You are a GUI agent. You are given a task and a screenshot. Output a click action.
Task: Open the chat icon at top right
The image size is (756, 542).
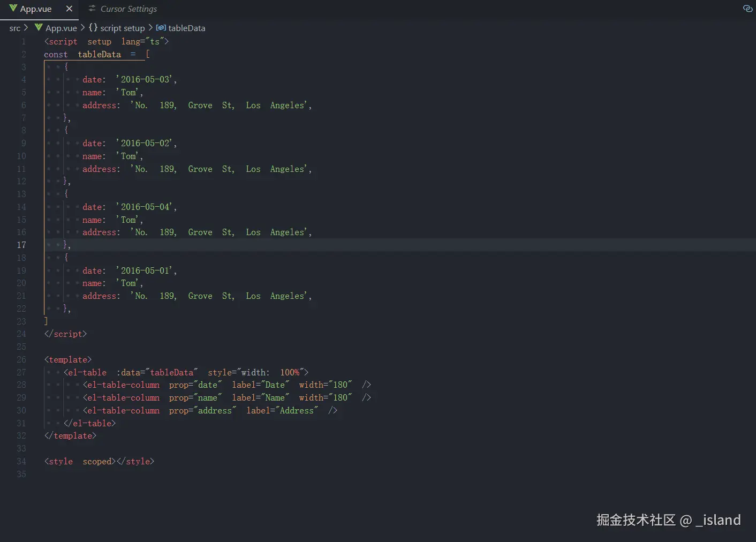tap(747, 9)
